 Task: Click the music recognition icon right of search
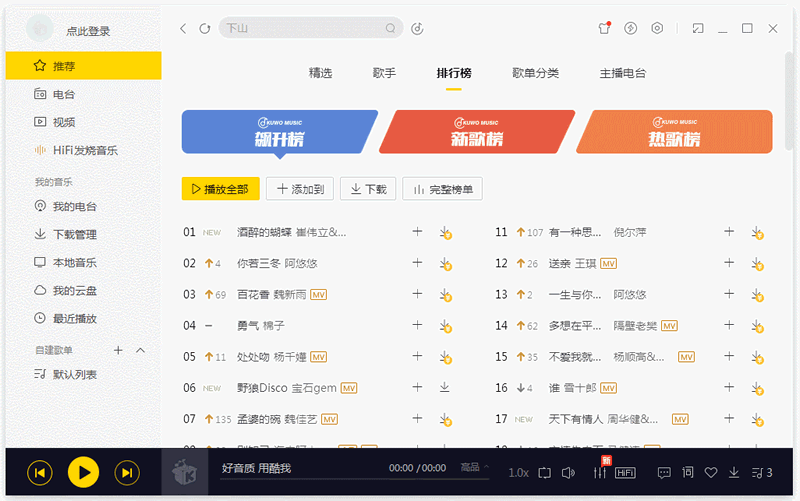point(418,29)
